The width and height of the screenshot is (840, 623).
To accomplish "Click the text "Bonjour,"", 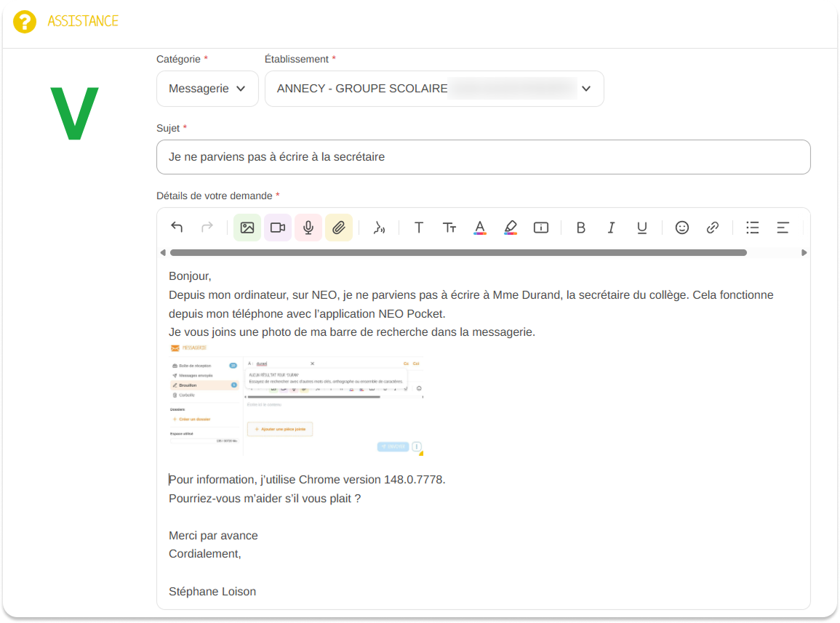I will point(190,276).
